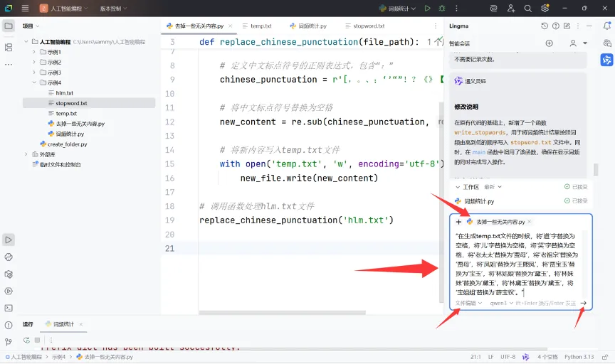The image size is (615, 364).
Task: Open Lingma help question icon
Action: [556, 26]
